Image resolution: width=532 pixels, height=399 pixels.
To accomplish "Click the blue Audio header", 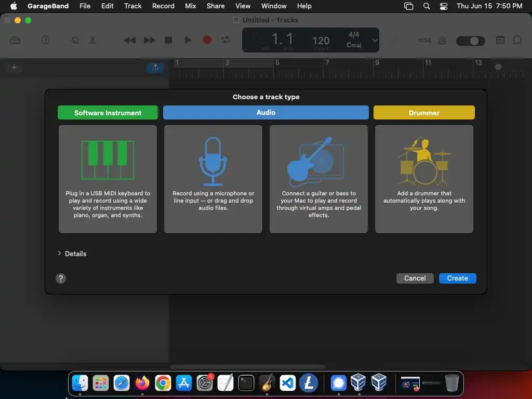I will (265, 112).
